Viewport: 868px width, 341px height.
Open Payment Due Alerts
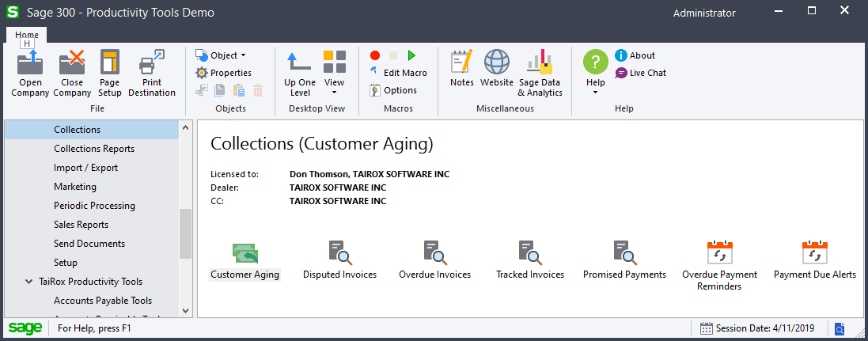pyautogui.click(x=815, y=260)
